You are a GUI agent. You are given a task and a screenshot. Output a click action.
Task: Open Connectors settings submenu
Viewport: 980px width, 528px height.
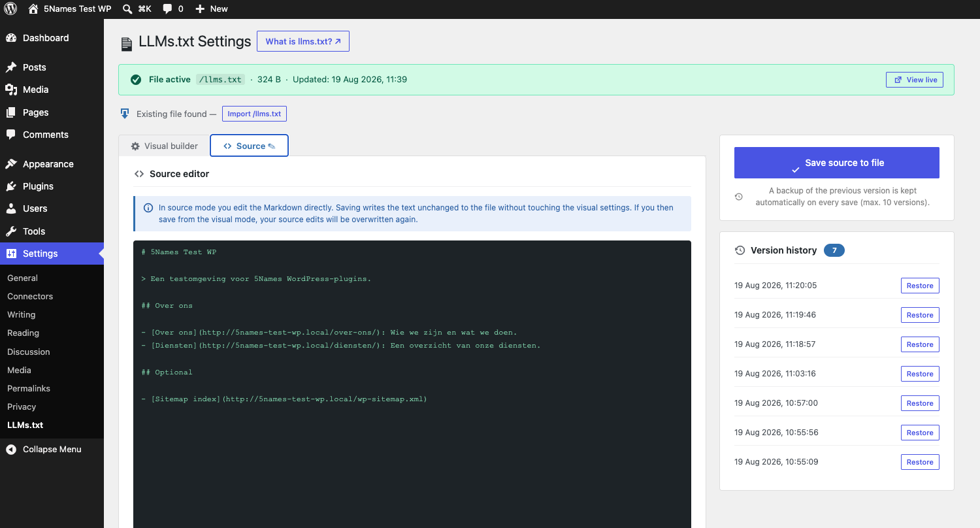tap(30, 296)
